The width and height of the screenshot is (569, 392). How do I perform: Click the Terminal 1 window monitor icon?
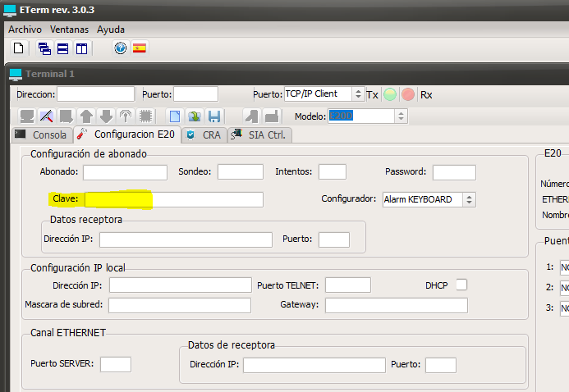pyautogui.click(x=16, y=75)
